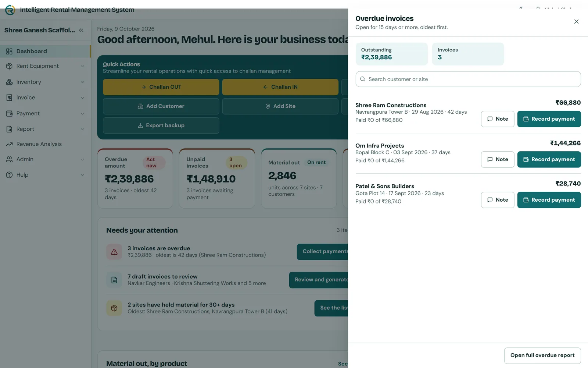Expand the Payment menu chevron
Screen dimensions: 588x368
tap(82, 113)
